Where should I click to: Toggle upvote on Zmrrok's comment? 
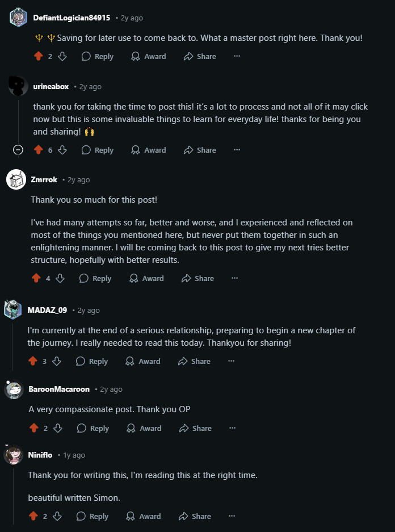pos(36,278)
